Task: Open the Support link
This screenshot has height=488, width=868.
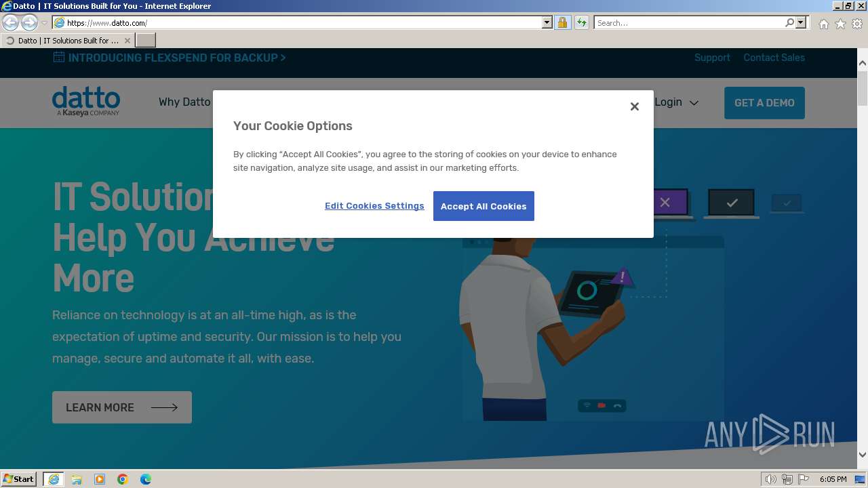Action: (712, 58)
